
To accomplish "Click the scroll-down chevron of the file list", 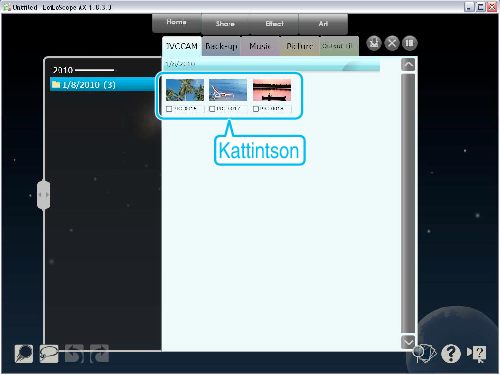I will 408,342.
